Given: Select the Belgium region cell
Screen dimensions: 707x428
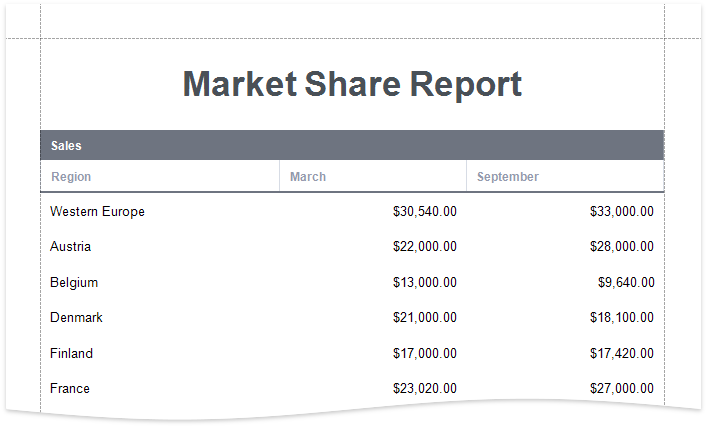Looking at the screenshot, I should point(74,283).
